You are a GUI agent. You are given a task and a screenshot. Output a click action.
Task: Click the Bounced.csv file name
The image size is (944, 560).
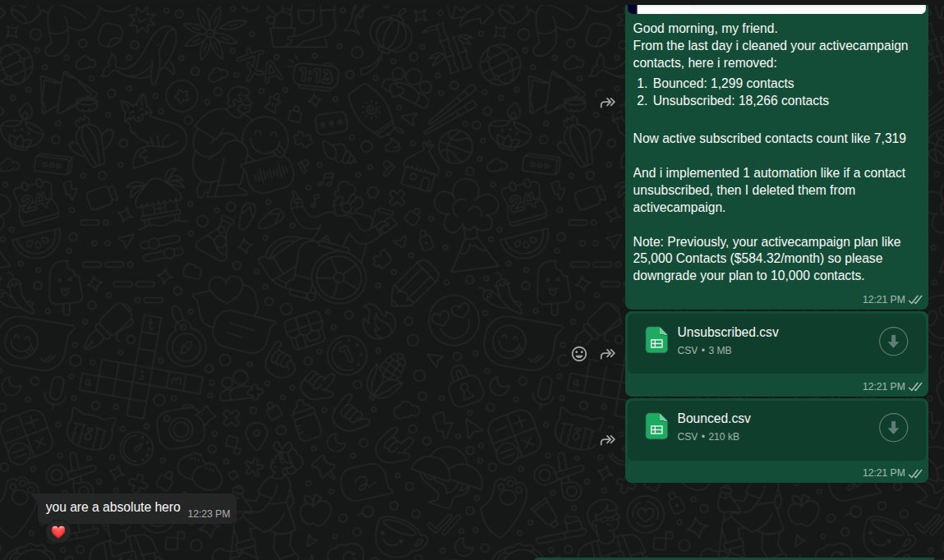coord(713,418)
